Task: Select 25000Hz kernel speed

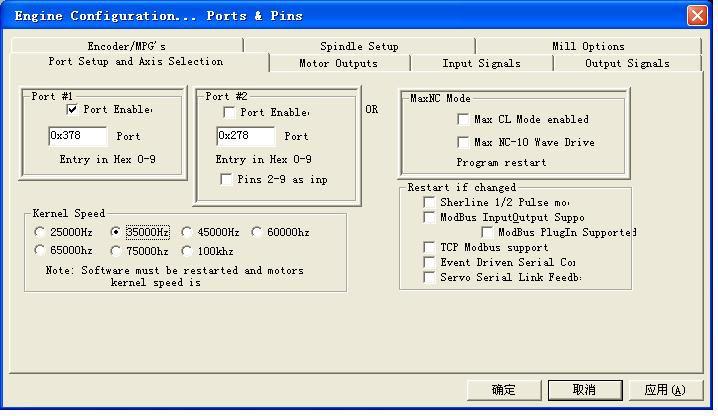Action: tap(40, 232)
